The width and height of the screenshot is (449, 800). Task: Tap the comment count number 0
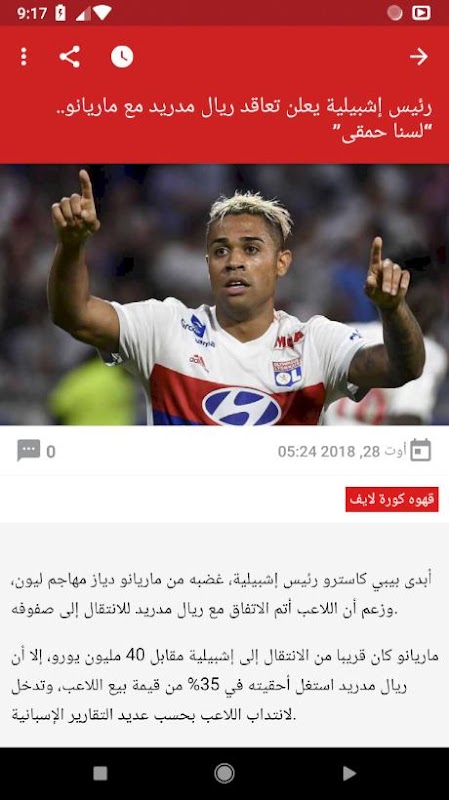51,452
